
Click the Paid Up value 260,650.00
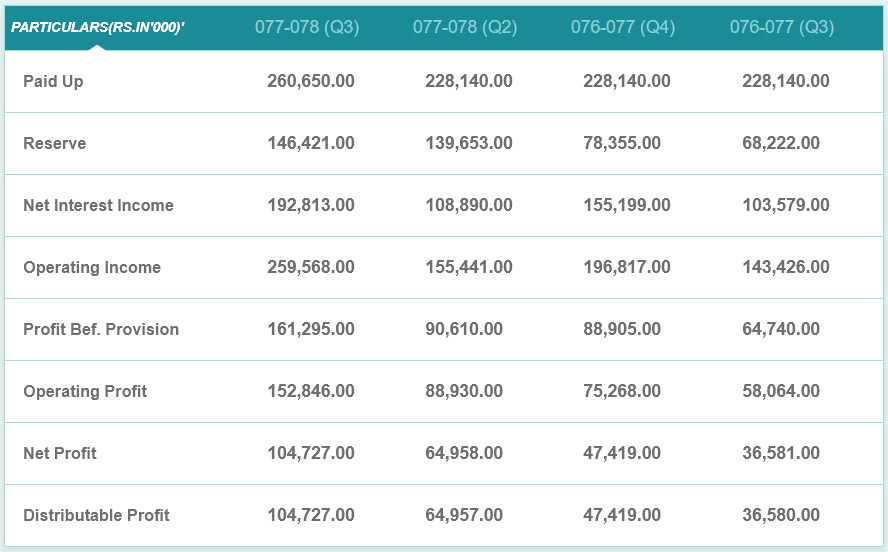pos(311,81)
